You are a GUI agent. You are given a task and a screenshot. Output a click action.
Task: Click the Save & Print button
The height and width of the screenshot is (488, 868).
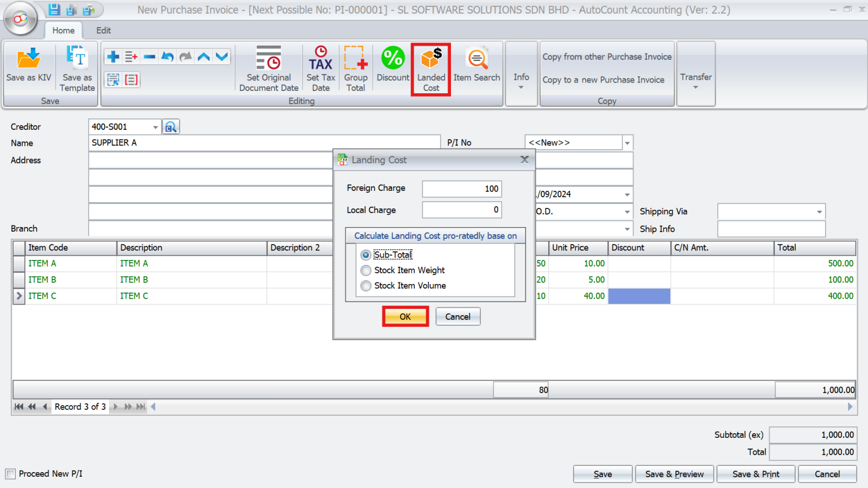(756, 474)
